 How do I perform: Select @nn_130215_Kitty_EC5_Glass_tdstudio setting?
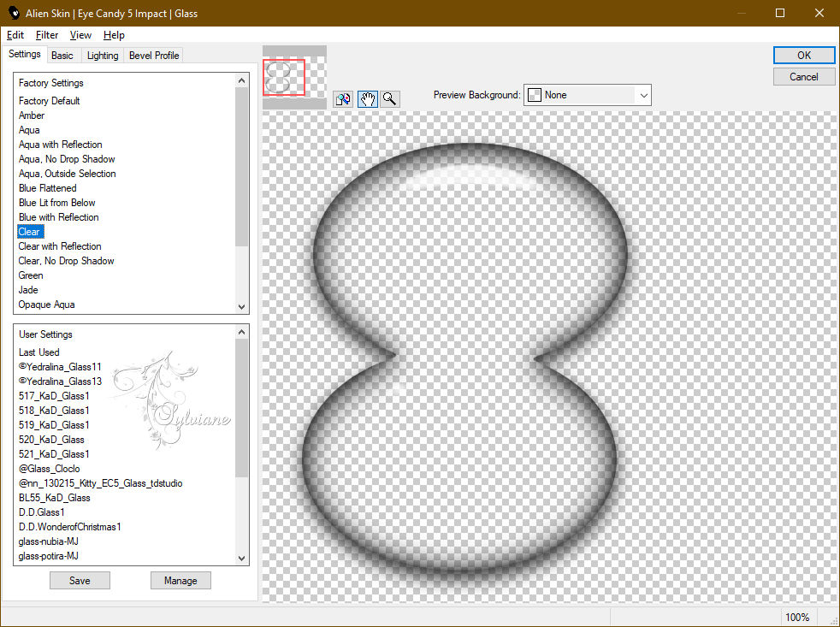100,482
